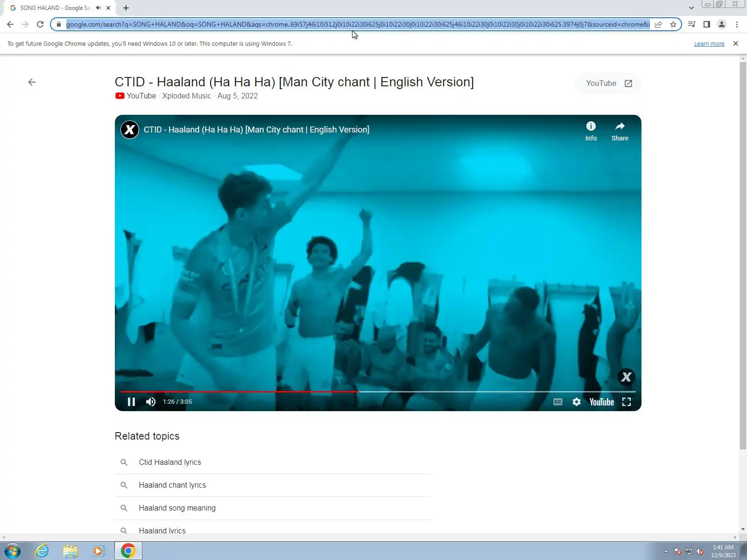This screenshot has height=560, width=747.
Task: Click the address bar URL field
Action: pyautogui.click(x=358, y=24)
